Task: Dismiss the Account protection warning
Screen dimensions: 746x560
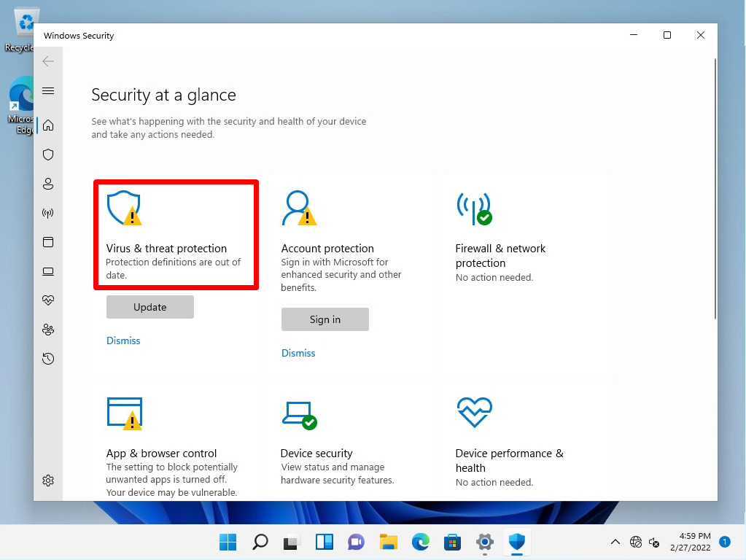Action: (x=298, y=353)
